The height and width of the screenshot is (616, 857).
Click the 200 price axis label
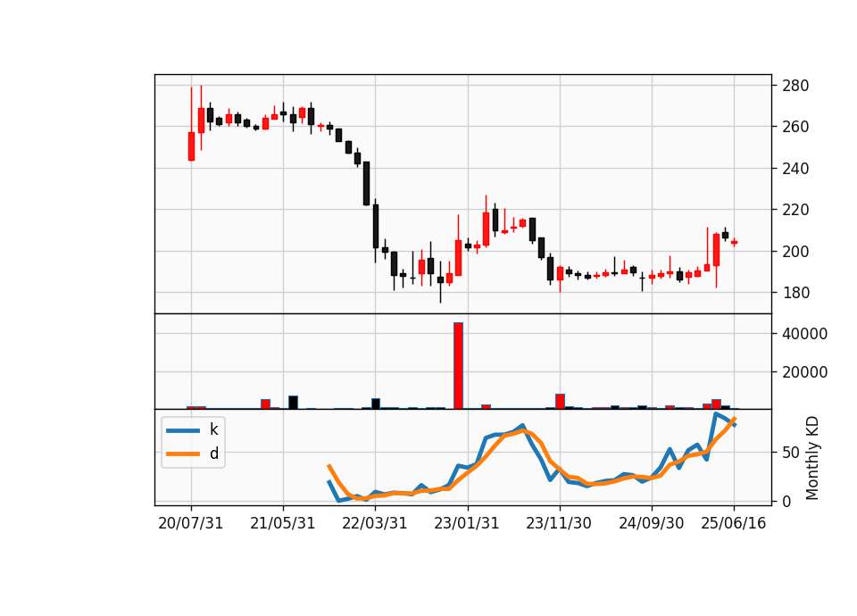[795, 252]
